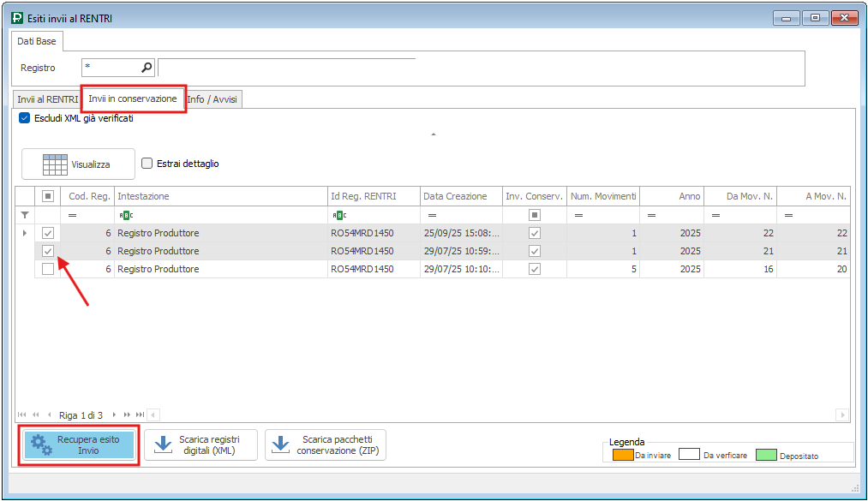Enable the Estrai dettaglio checkbox
Screen dimensions: 868x501
pyautogui.click(x=147, y=164)
